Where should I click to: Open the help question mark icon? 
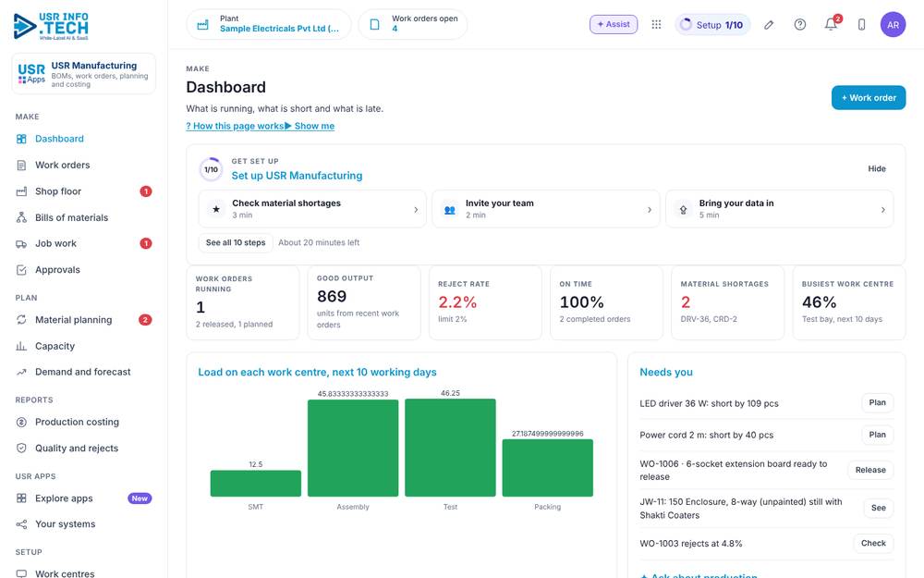click(x=799, y=25)
